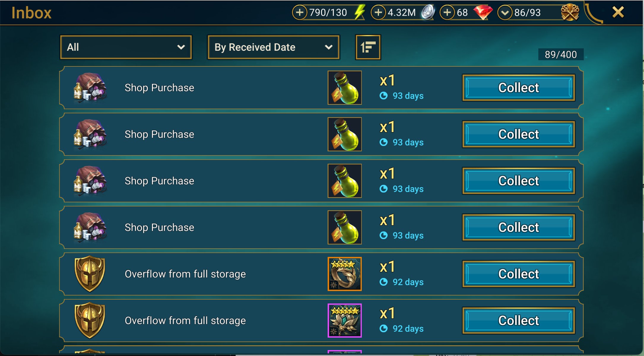Toggle the sort order direction icon
The height and width of the screenshot is (356, 644).
tap(368, 47)
